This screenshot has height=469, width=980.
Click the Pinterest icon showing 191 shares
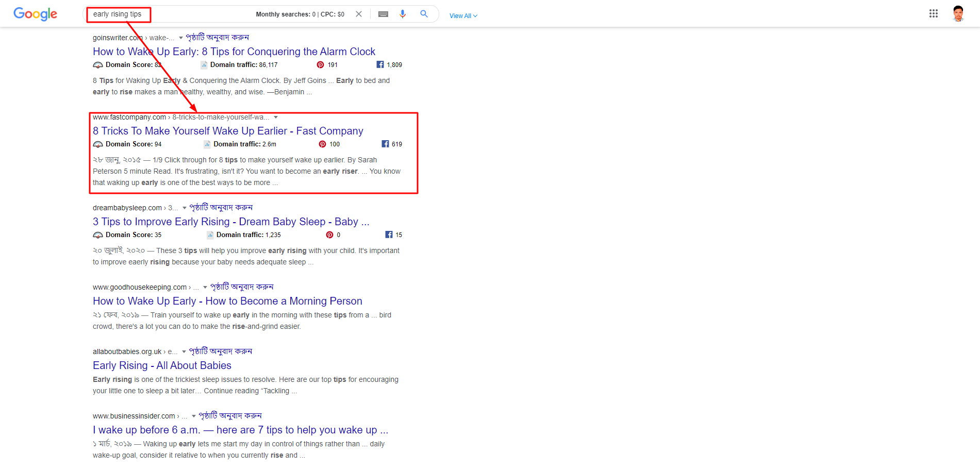click(x=320, y=64)
